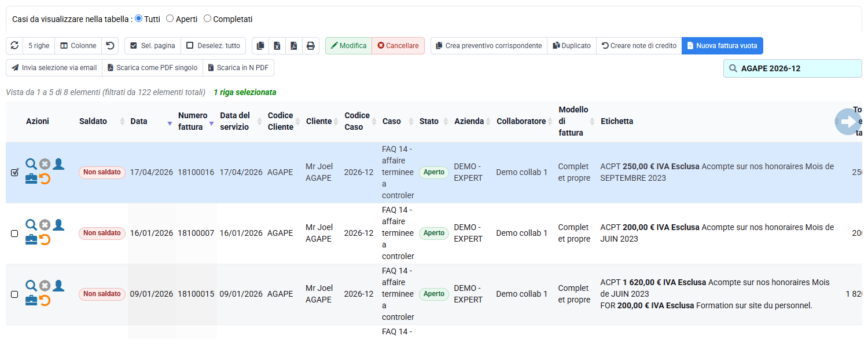Click gray cancel circle icon for invoice 18100015

point(45,286)
